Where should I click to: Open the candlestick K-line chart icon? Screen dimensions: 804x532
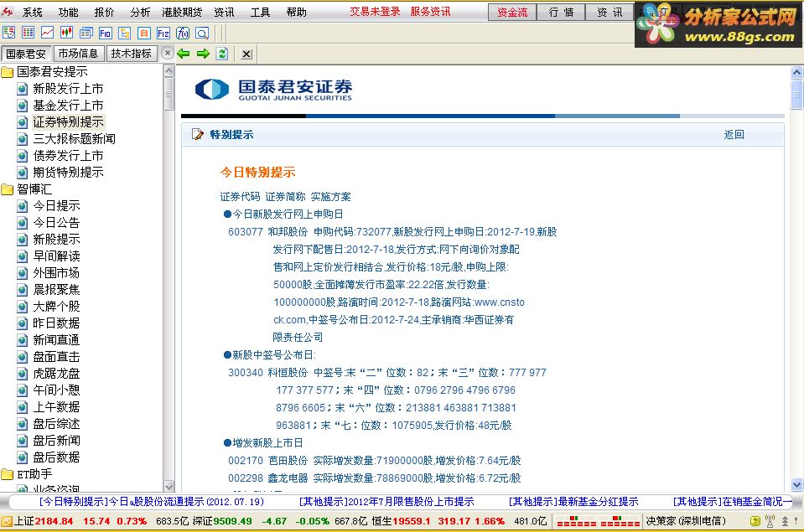67,33
